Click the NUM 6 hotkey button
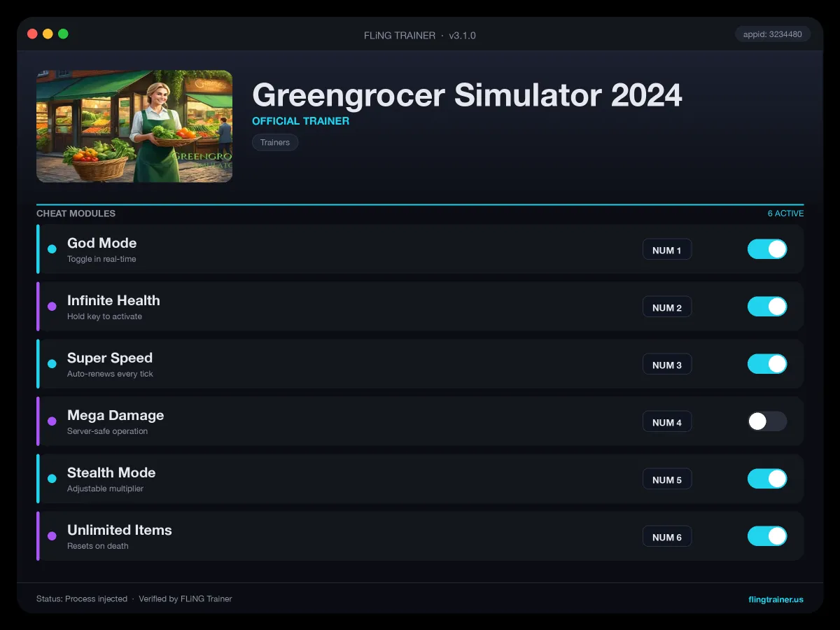Image resolution: width=840 pixels, height=630 pixels. tap(667, 537)
